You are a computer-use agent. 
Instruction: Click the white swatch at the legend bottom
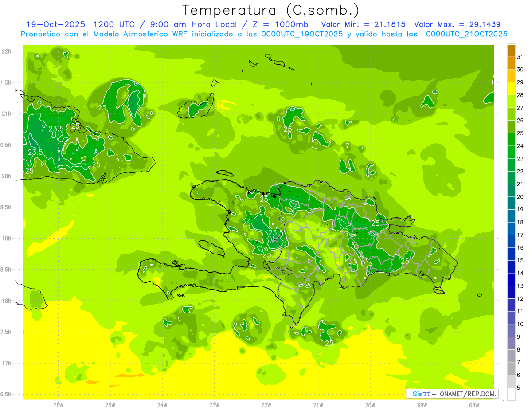point(511,394)
